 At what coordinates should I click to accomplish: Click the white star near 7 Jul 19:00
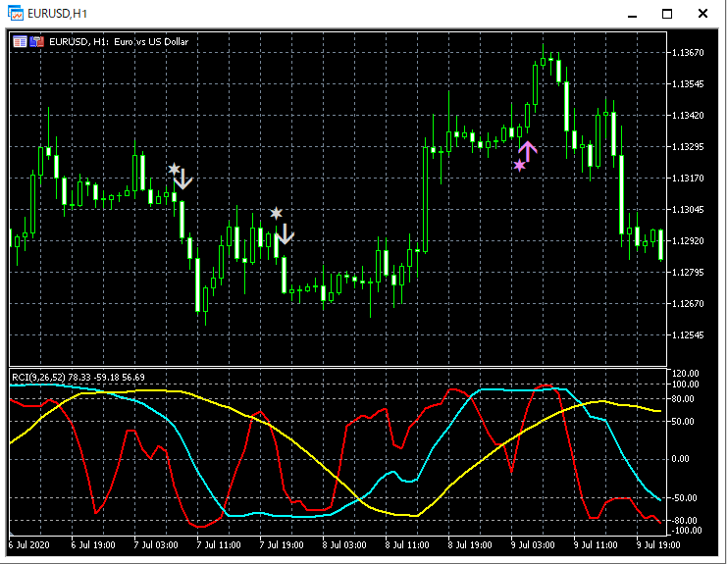pos(276,213)
